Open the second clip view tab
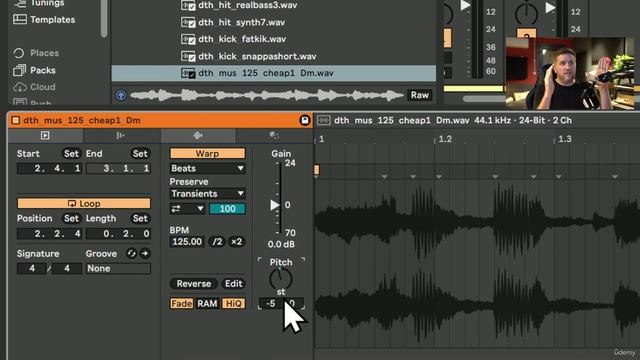The image size is (640, 360). coord(121,136)
